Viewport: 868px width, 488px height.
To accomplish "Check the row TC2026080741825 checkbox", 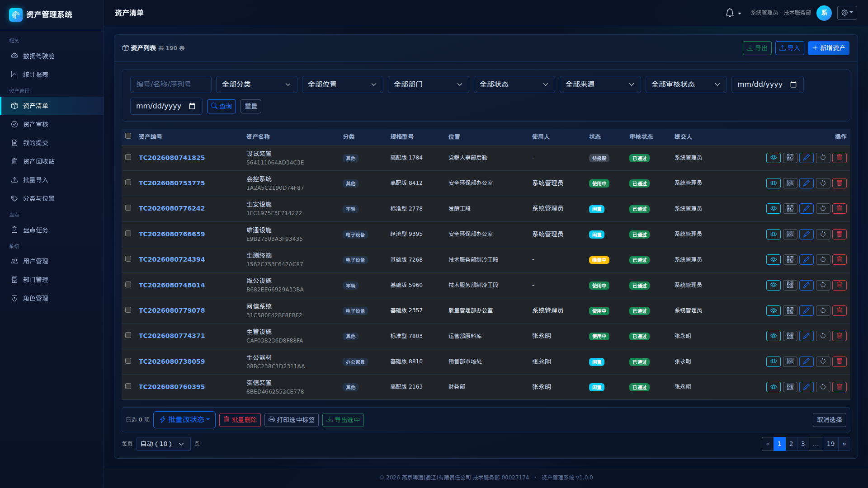I will [128, 157].
